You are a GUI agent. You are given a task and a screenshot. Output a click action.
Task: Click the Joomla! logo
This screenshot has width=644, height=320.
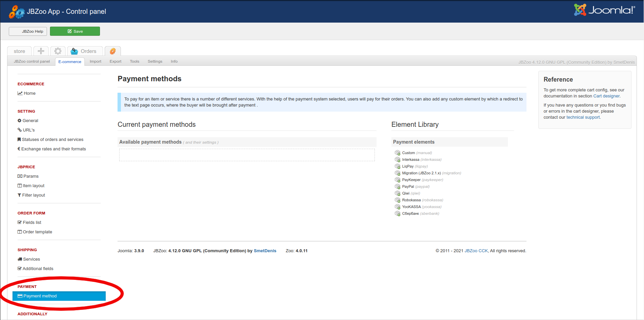604,10
